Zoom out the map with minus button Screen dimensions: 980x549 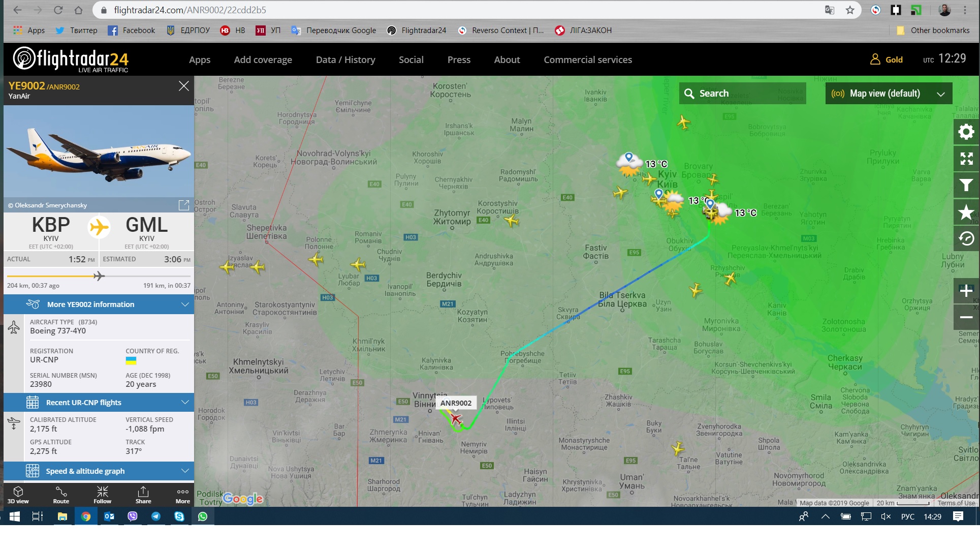point(966,317)
